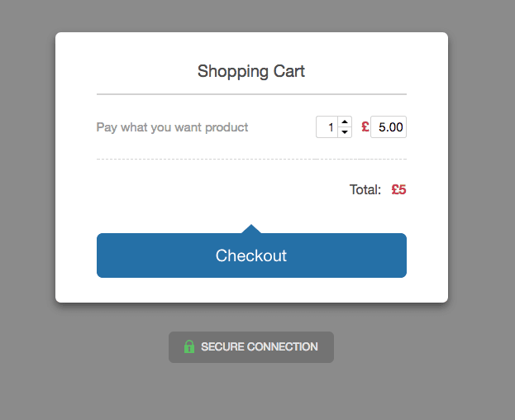Screen dimensions: 515x420
Task: Select the 'Pay what you want product' name
Action: point(172,127)
